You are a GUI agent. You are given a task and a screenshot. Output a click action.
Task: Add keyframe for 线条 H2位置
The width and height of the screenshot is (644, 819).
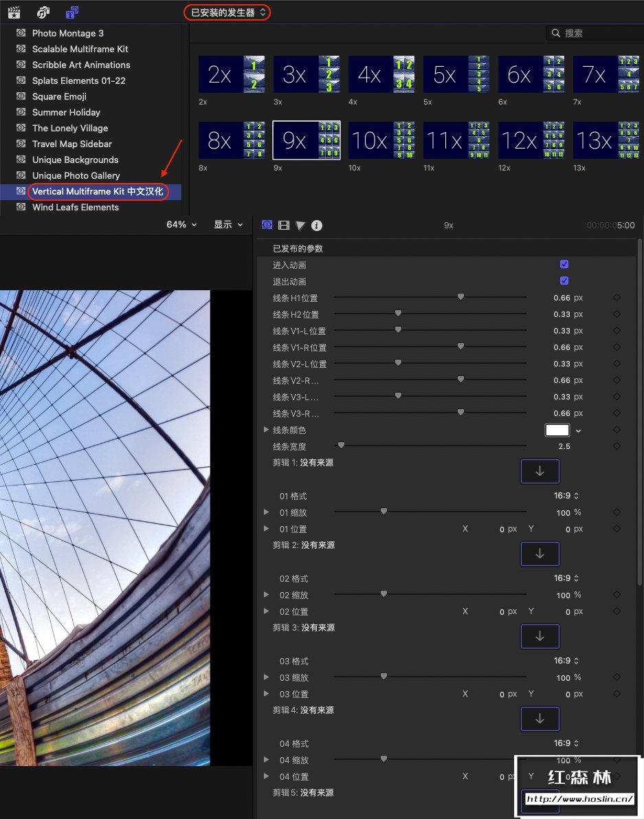point(617,314)
